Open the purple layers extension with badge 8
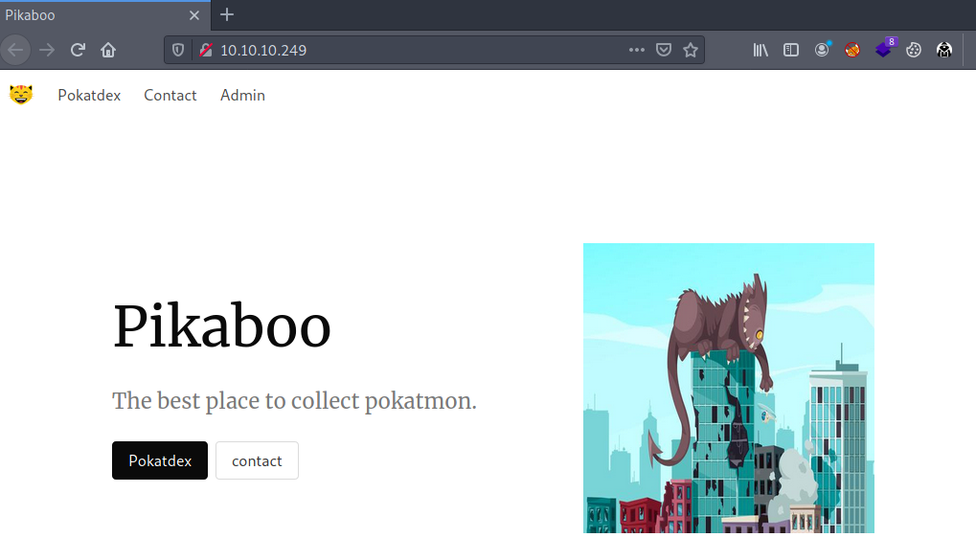 coord(883,50)
